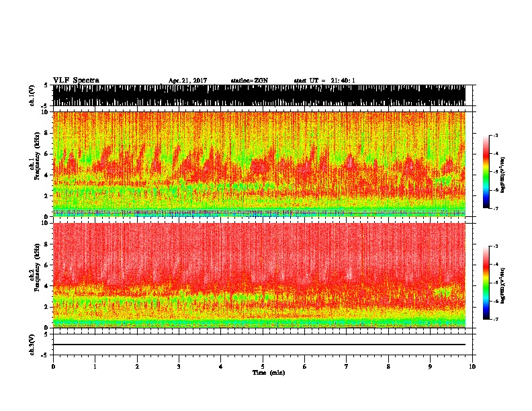
Task: Click the "-3" label on ch.2 color bar
Action: 496,246
